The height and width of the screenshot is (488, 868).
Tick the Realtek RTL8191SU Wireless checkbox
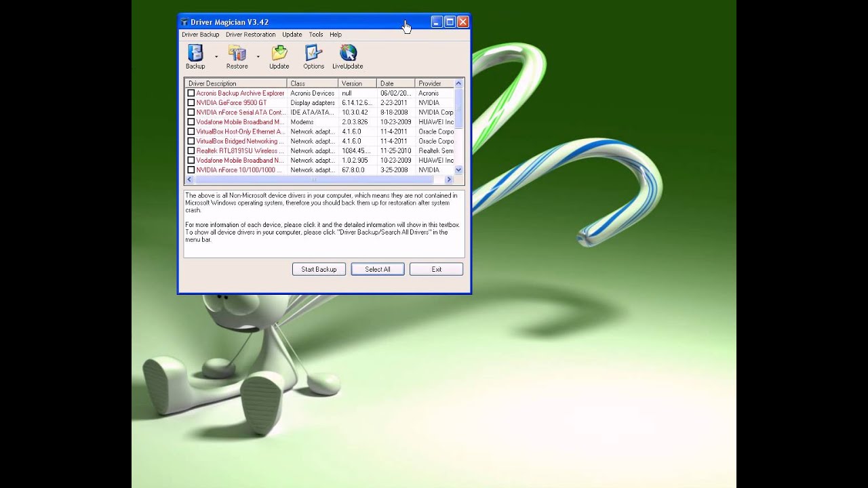(191, 150)
